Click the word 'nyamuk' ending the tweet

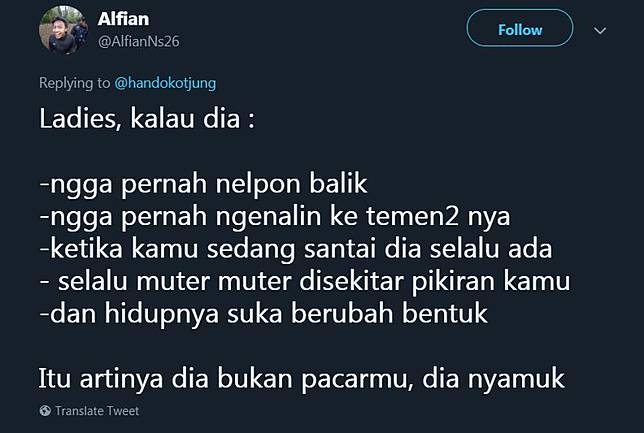(516, 380)
